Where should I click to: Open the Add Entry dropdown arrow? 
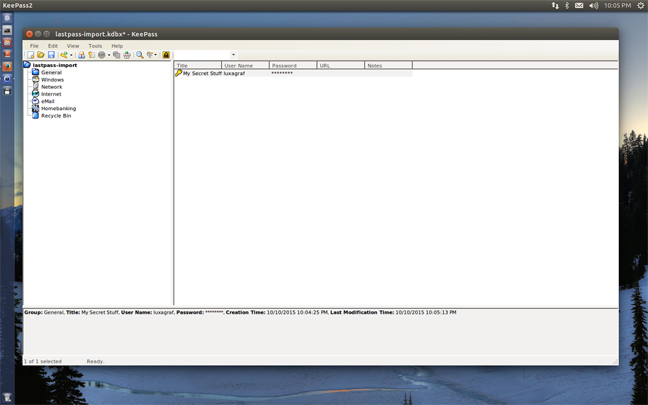tap(71, 55)
